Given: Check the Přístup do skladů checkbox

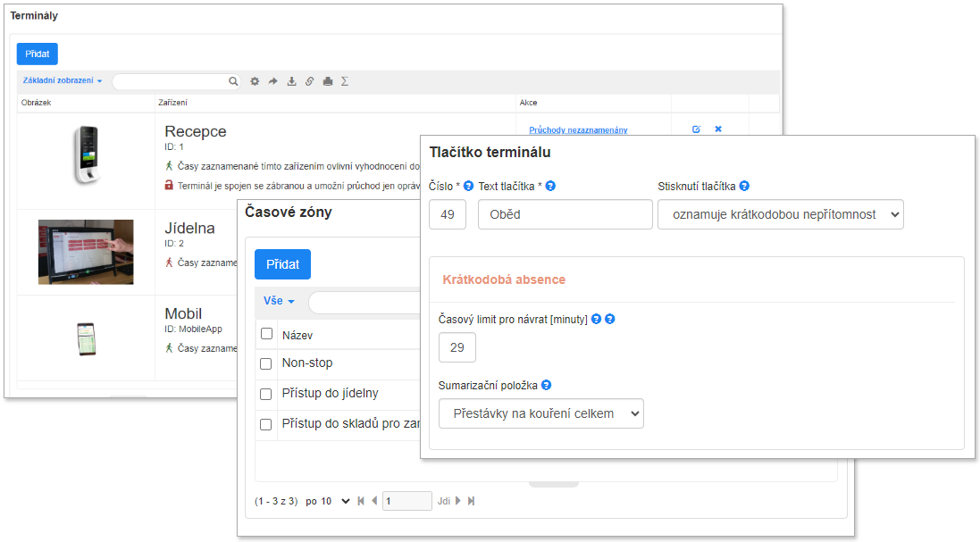Looking at the screenshot, I should coord(265,425).
